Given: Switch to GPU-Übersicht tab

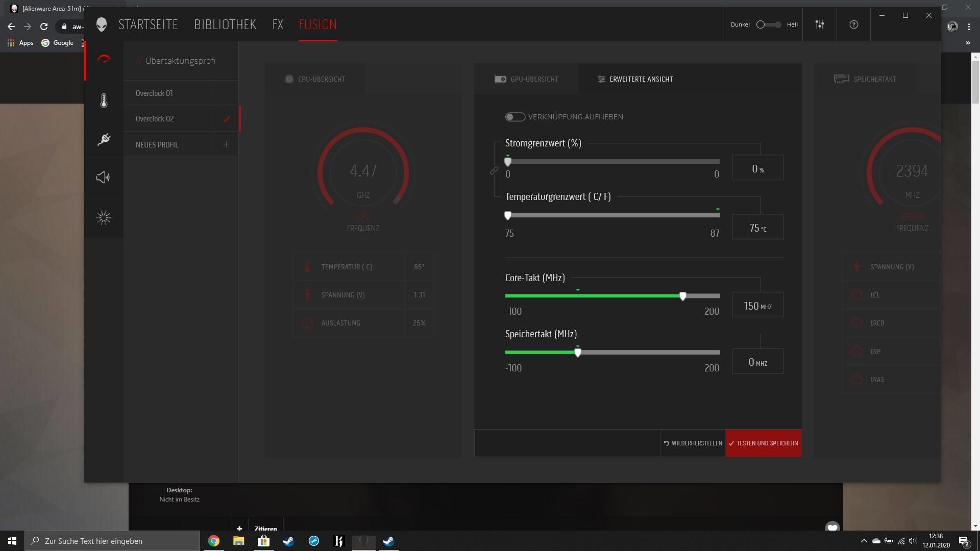Looking at the screenshot, I should (527, 79).
